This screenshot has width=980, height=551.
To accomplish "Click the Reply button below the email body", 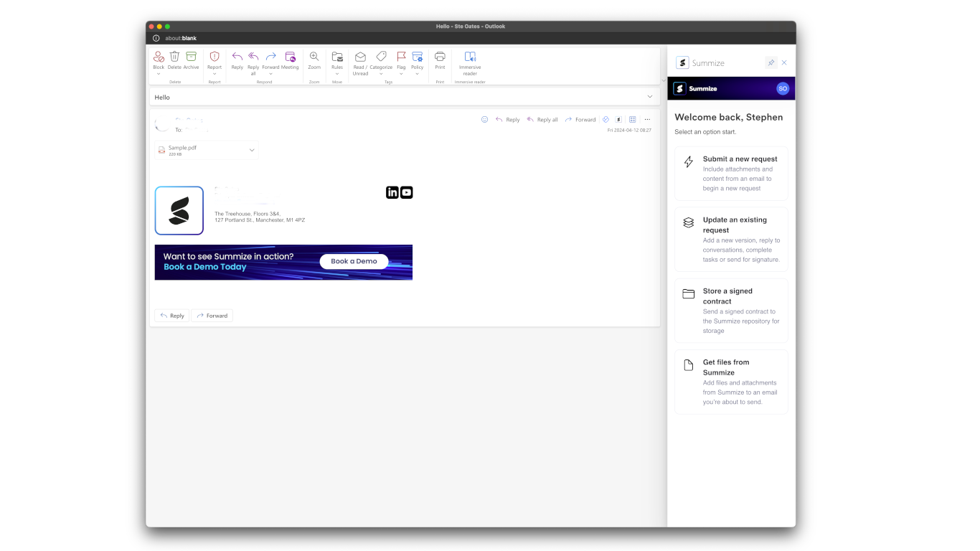I will pyautogui.click(x=172, y=316).
